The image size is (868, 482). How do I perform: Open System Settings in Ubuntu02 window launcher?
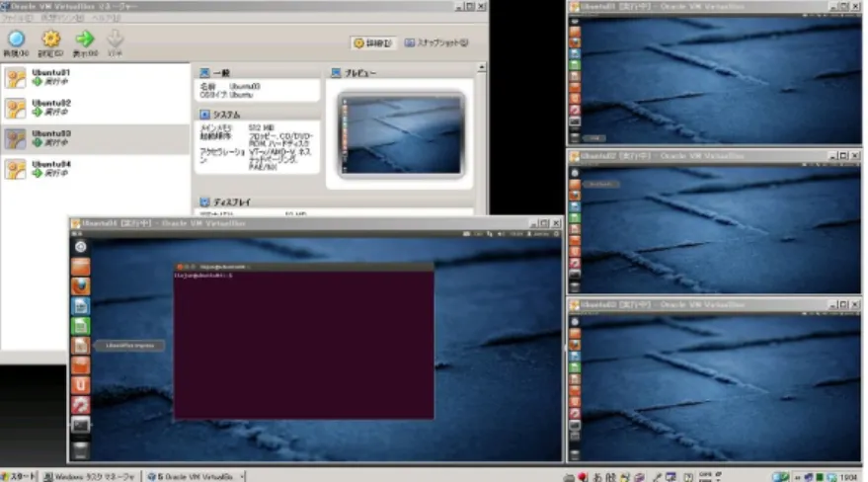click(575, 263)
